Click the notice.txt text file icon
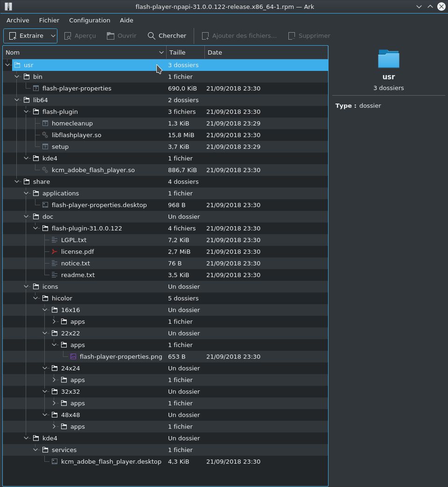The width and height of the screenshot is (448, 487). click(x=55, y=264)
